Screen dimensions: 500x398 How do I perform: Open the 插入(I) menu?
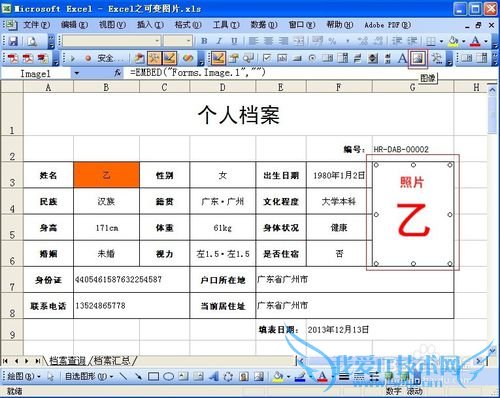click(x=150, y=25)
